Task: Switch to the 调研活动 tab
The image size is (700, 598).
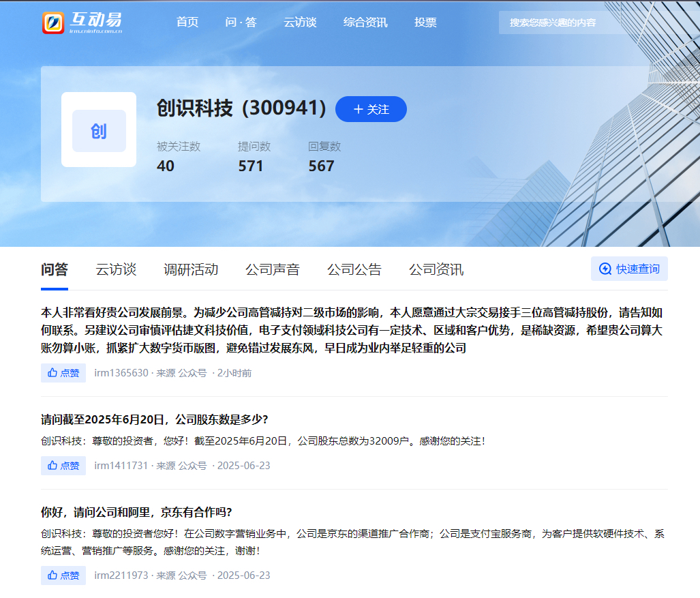Action: 191,269
